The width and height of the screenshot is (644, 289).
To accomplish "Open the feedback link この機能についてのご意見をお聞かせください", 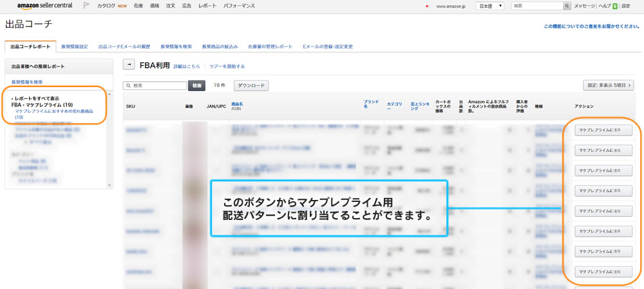I will (591, 26).
